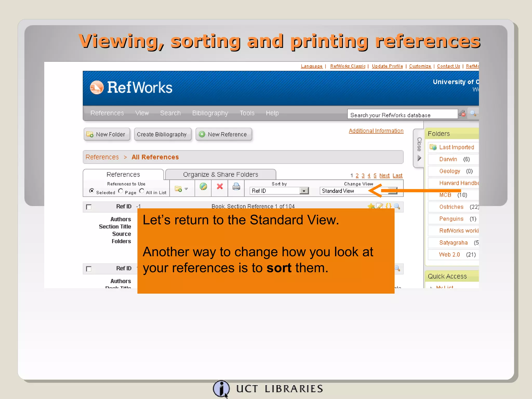The image size is (532, 399).
Task: Select the 'All in List' radio button
Action: 142,191
